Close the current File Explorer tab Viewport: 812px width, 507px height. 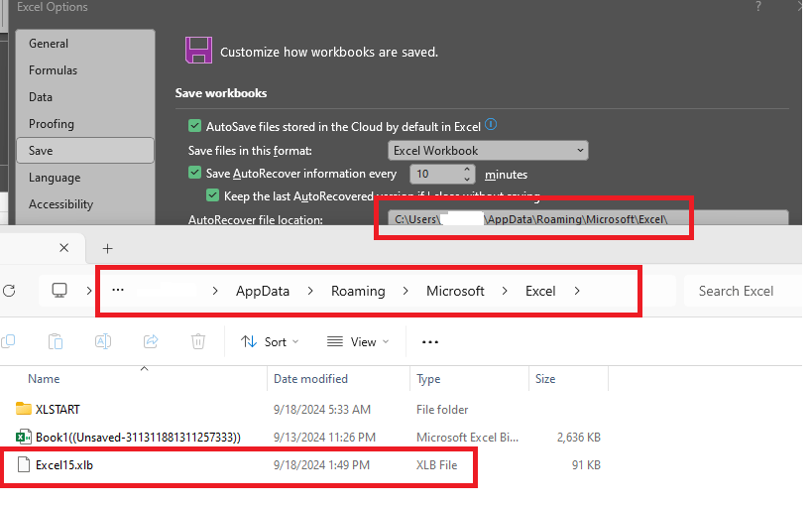point(63,248)
